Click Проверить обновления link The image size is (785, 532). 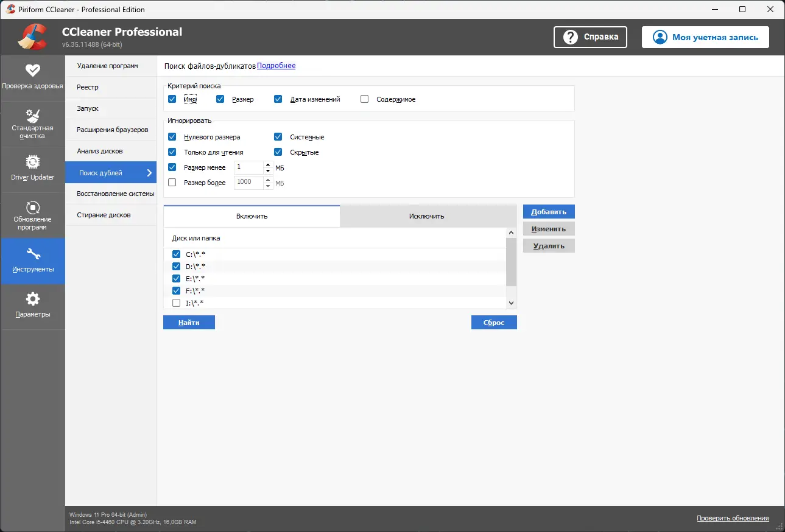coord(733,519)
